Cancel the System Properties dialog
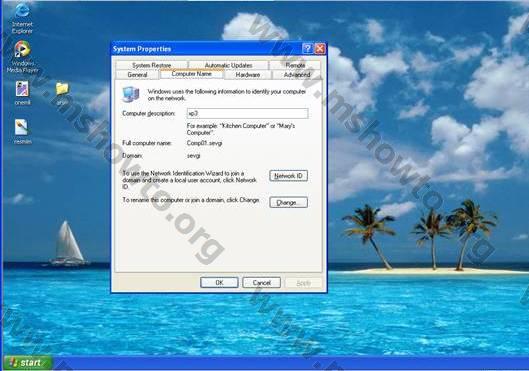 (x=261, y=283)
